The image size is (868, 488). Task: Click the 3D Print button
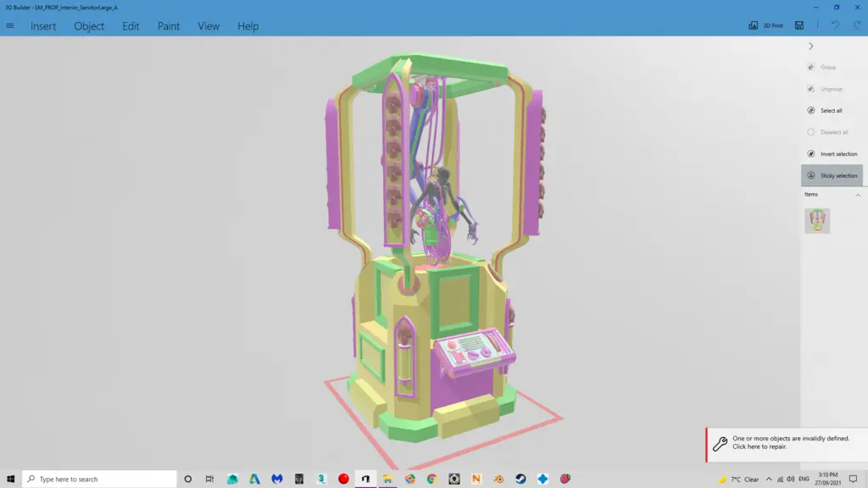[x=765, y=25]
